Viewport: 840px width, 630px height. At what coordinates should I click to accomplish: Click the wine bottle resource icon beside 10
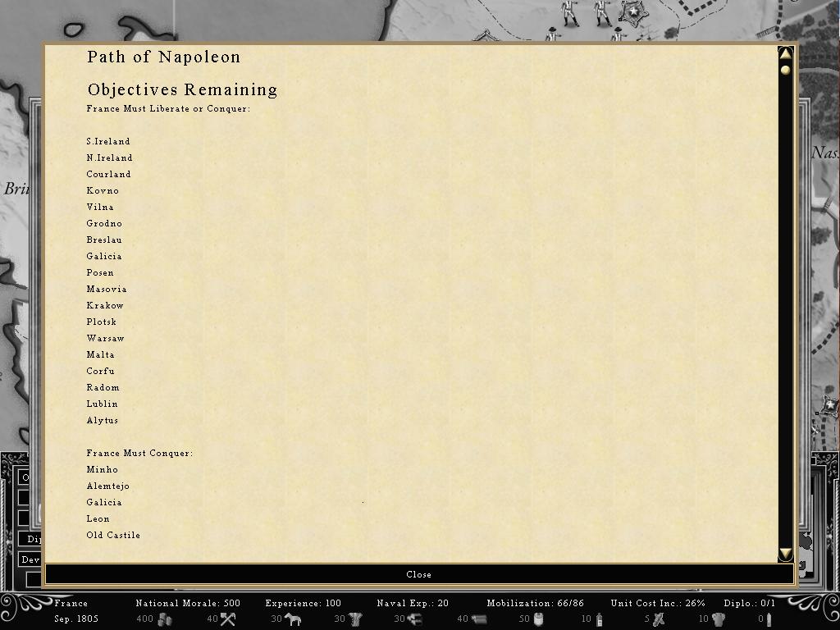click(599, 619)
